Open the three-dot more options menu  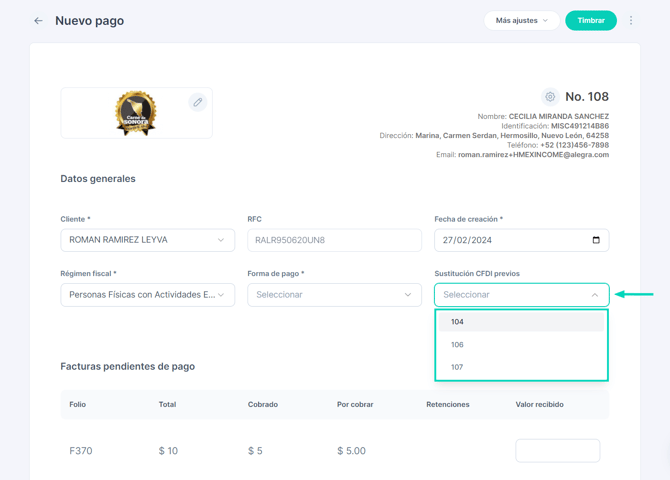pyautogui.click(x=631, y=21)
